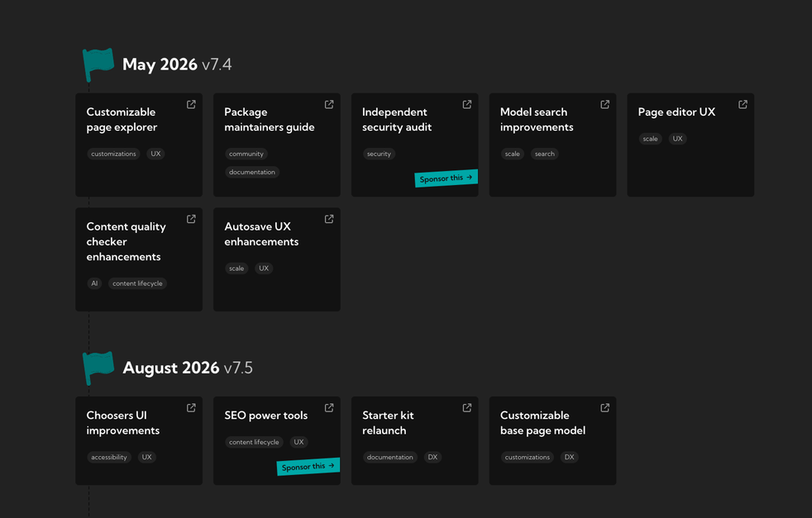
Task: Open the Starter kit relaunch card title
Action: click(x=388, y=423)
